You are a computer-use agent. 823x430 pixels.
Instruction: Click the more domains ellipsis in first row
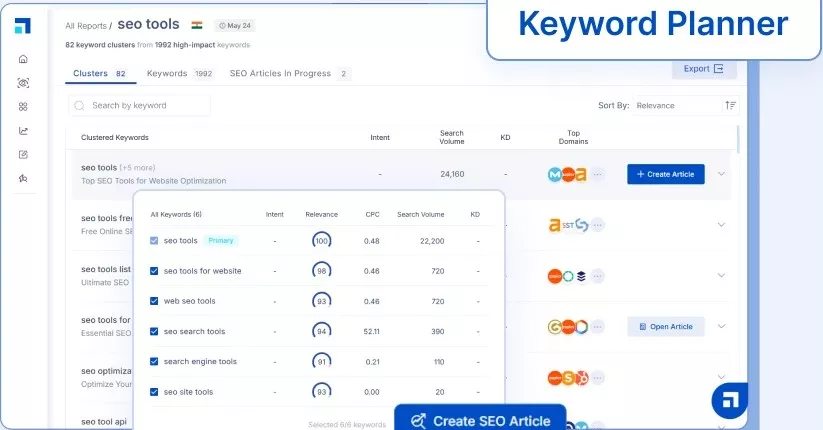597,174
